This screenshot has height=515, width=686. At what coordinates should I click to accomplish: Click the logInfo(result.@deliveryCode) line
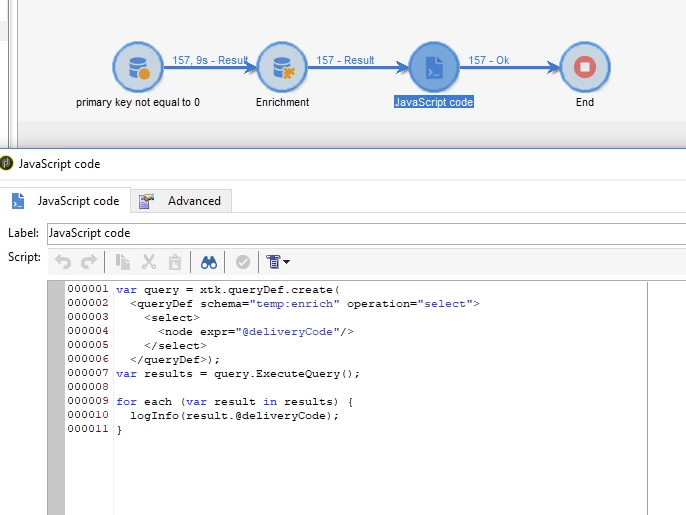pos(234,416)
